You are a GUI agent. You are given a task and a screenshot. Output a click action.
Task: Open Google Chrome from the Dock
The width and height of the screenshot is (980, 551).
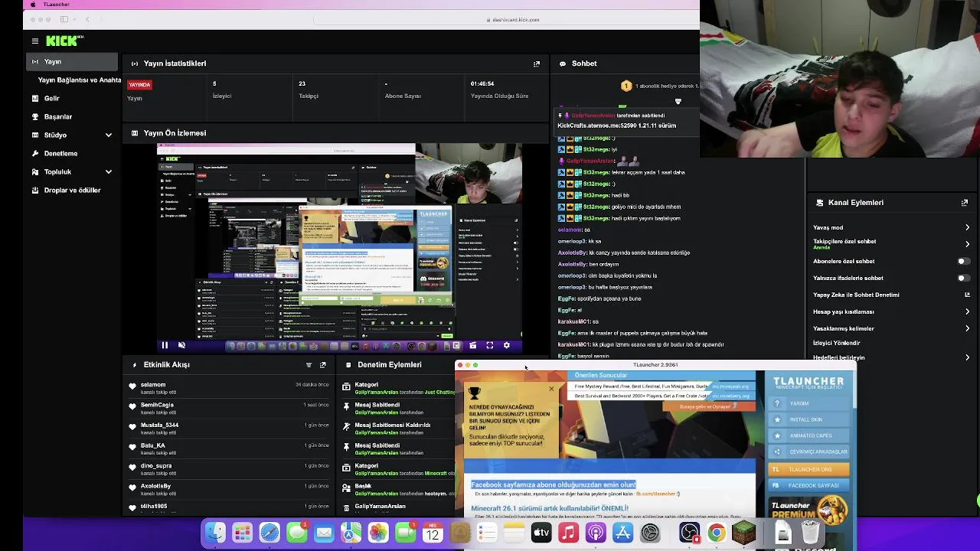717,533
